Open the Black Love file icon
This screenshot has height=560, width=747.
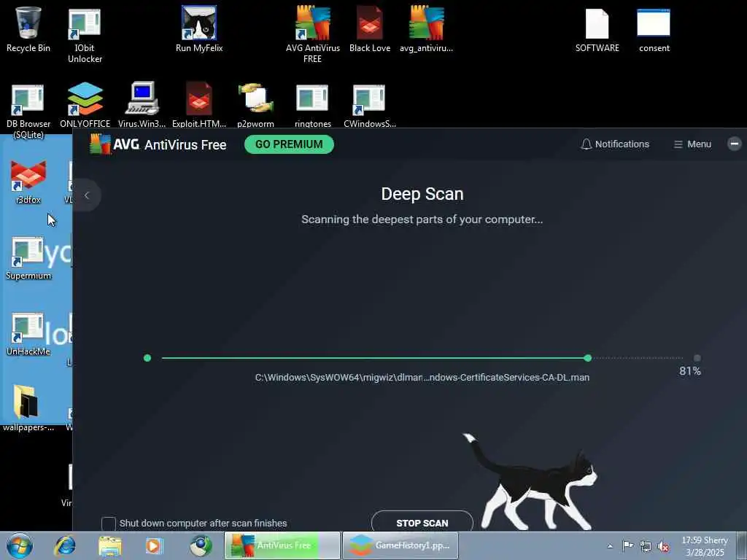[x=370, y=28]
